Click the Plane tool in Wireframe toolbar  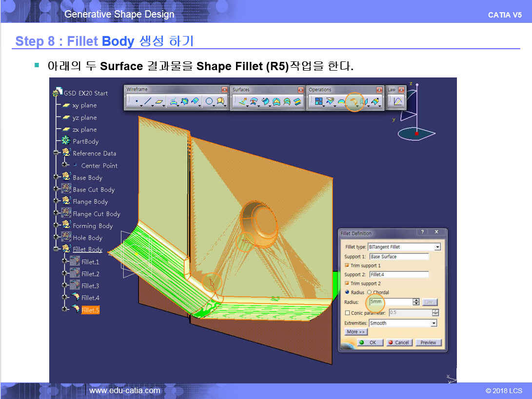coord(159,102)
